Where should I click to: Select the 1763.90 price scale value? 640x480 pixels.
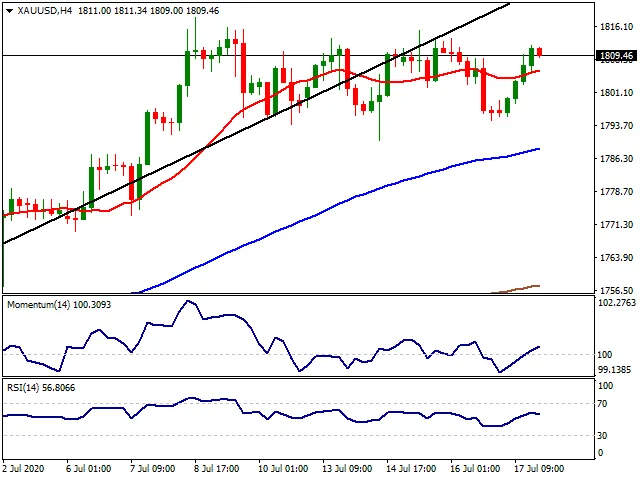pyautogui.click(x=616, y=258)
